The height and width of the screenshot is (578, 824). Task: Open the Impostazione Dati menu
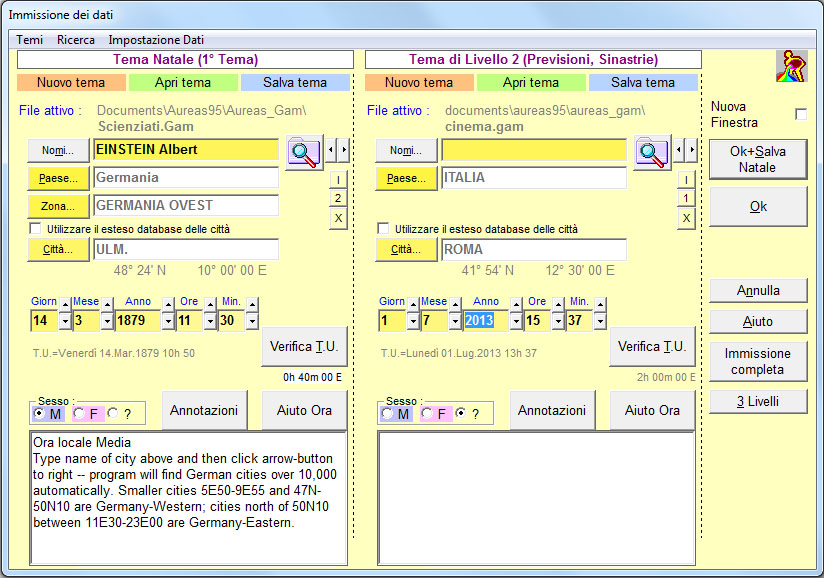pos(156,40)
